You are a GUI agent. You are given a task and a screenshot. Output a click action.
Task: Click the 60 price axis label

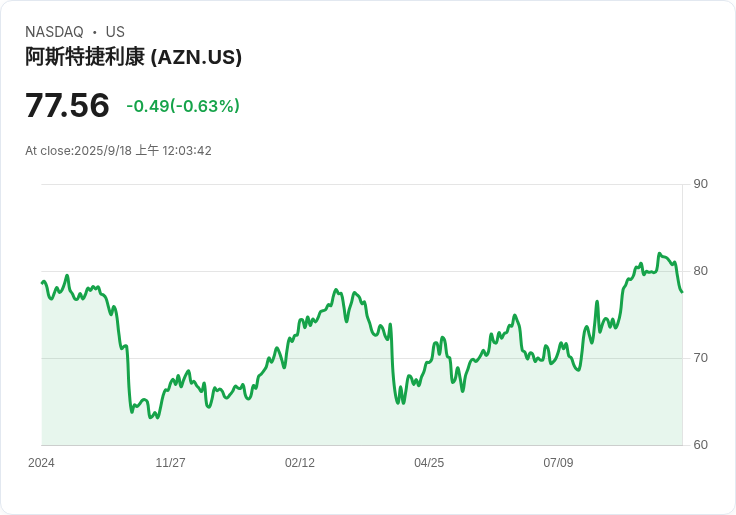[x=700, y=445]
